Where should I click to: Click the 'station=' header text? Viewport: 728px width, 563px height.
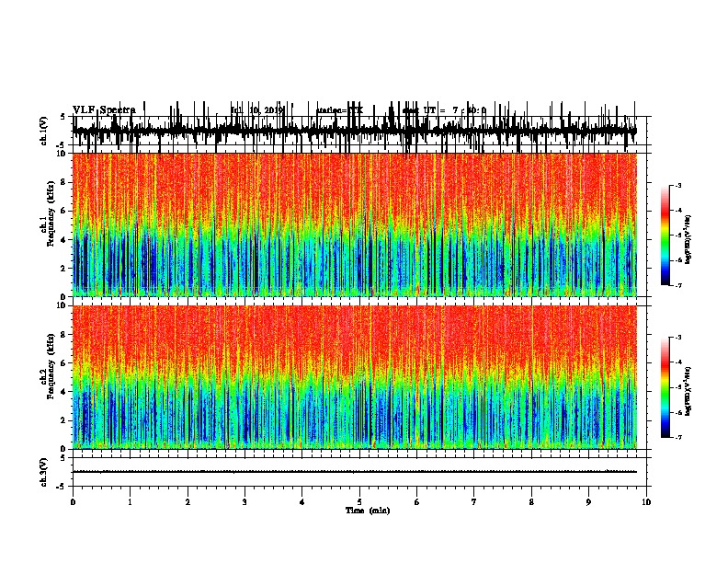(333, 110)
